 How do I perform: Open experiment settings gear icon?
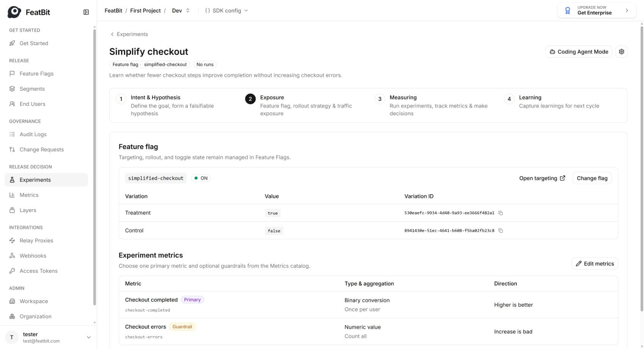coord(622,52)
